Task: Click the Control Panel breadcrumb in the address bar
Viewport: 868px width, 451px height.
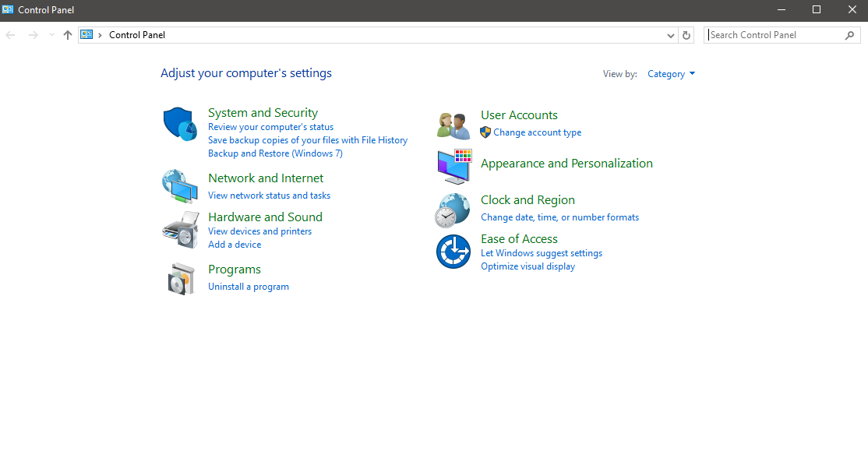Action: tap(136, 35)
